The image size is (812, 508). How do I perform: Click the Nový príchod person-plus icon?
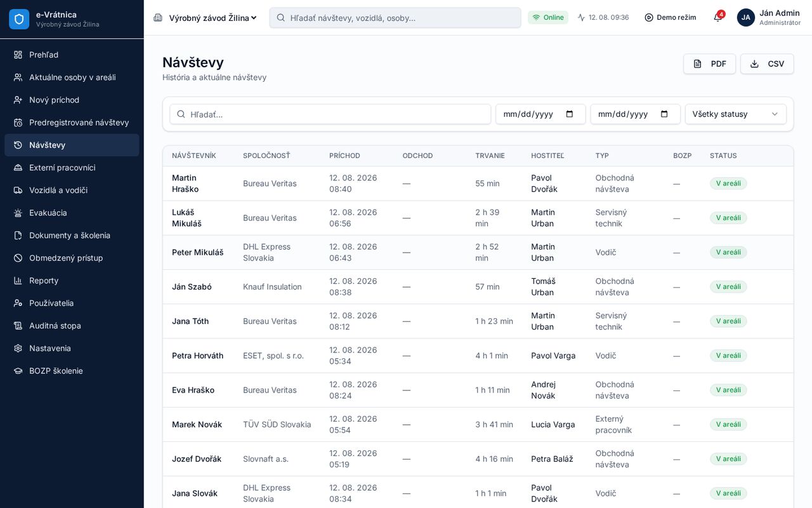[x=18, y=100]
